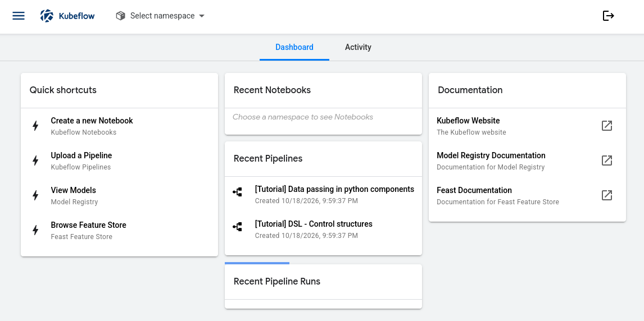Click pipeline icon for Data passing tutorial

point(237,191)
